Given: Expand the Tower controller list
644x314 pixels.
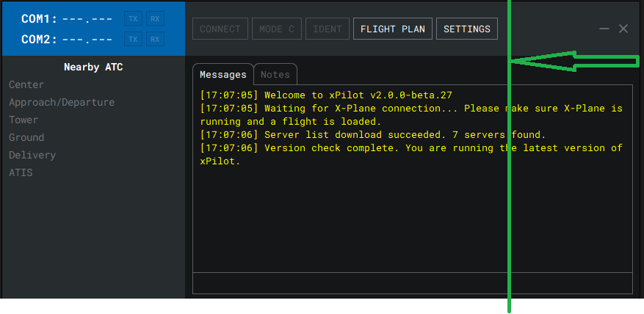Looking at the screenshot, I should pyautogui.click(x=23, y=120).
